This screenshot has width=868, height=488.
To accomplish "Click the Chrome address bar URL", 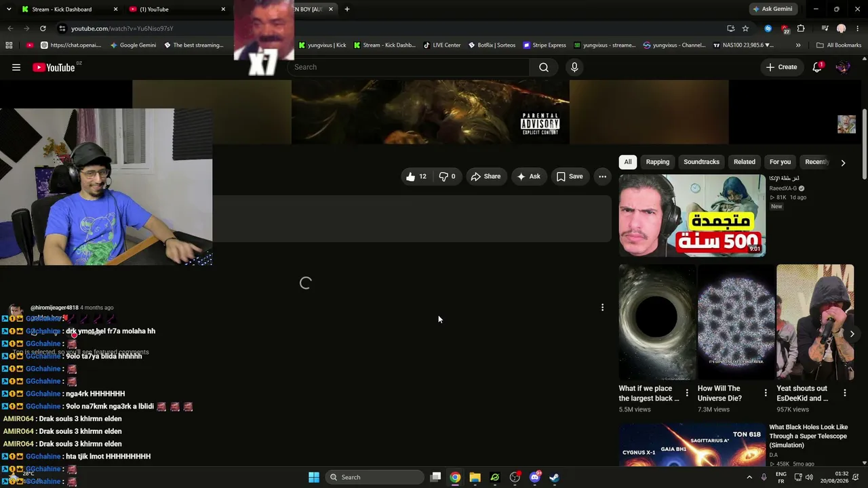I will 122,28.
